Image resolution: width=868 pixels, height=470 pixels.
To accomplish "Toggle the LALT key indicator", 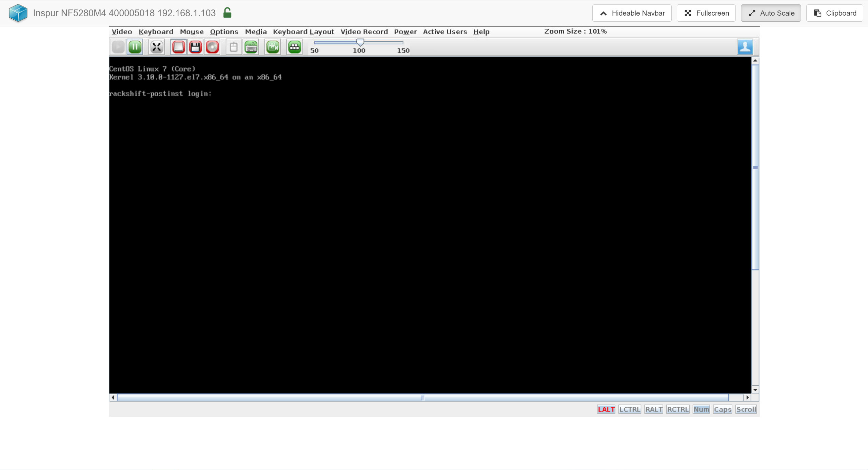I will coord(606,409).
